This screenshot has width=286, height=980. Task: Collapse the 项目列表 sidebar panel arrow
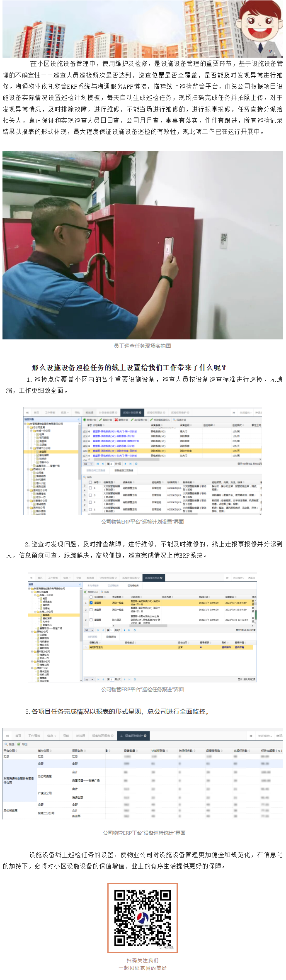[x=78, y=419]
